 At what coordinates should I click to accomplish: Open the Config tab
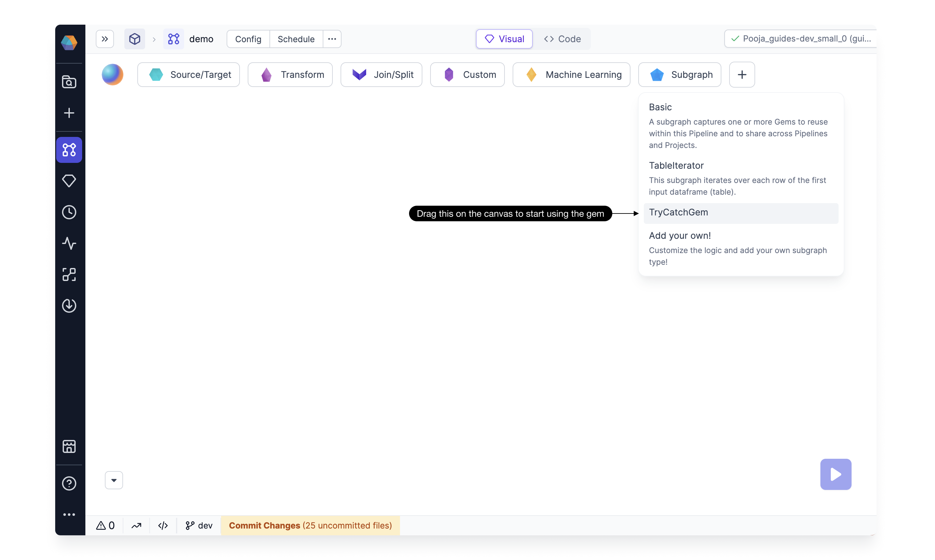(x=248, y=39)
